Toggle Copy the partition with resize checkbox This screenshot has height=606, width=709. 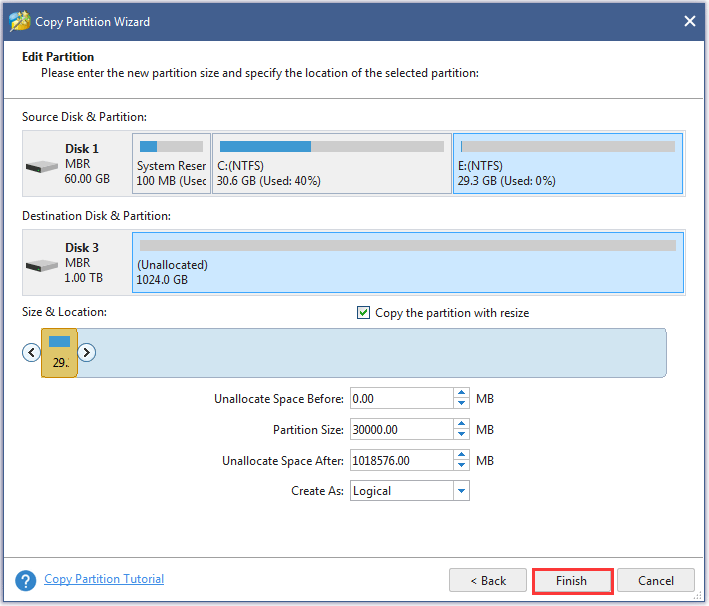click(x=363, y=312)
